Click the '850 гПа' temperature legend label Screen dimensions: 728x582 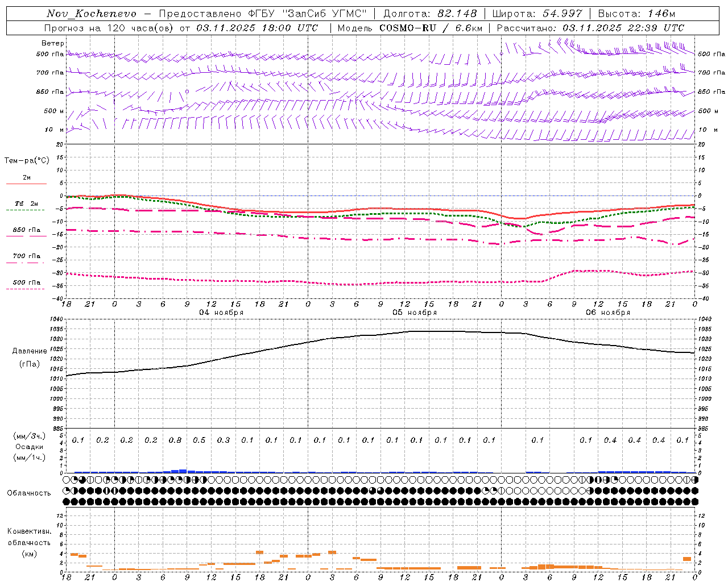[x=27, y=230]
